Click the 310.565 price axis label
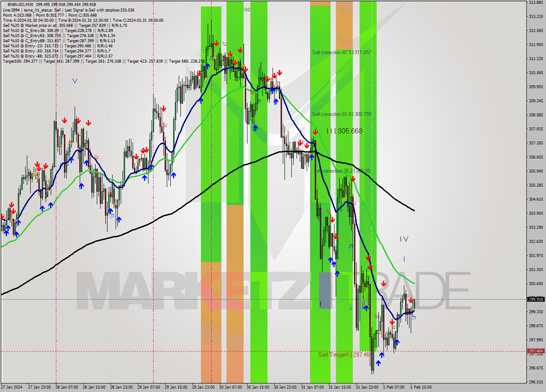546x392 pixels. pyautogui.click(x=536, y=72)
